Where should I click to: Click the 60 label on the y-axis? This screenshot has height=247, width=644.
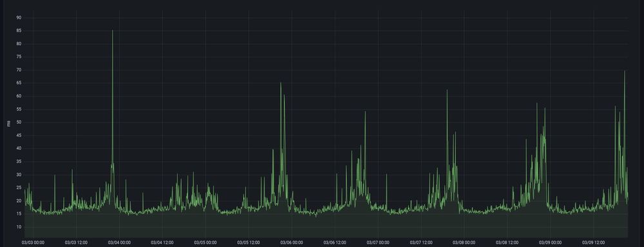tap(19, 96)
